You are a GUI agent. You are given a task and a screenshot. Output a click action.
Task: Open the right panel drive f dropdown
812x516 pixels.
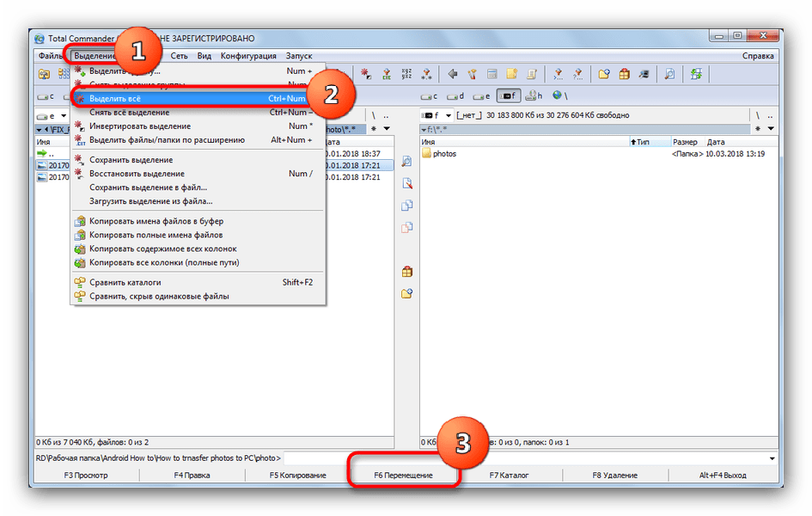coord(448,115)
